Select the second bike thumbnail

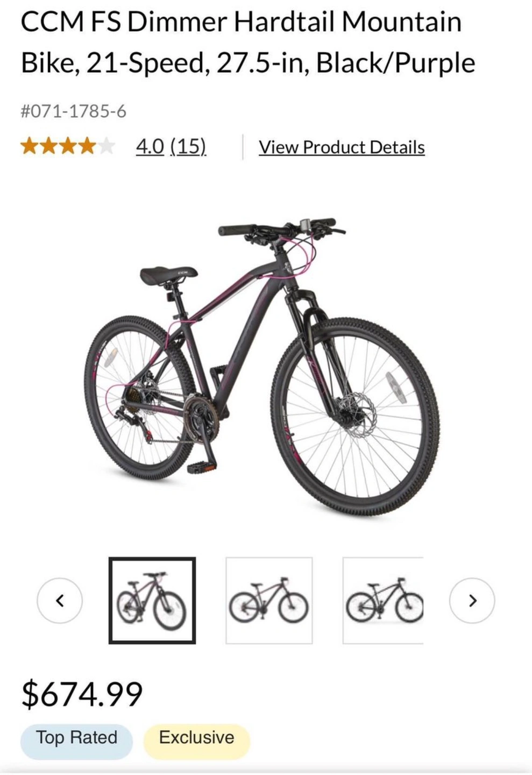coord(269,601)
